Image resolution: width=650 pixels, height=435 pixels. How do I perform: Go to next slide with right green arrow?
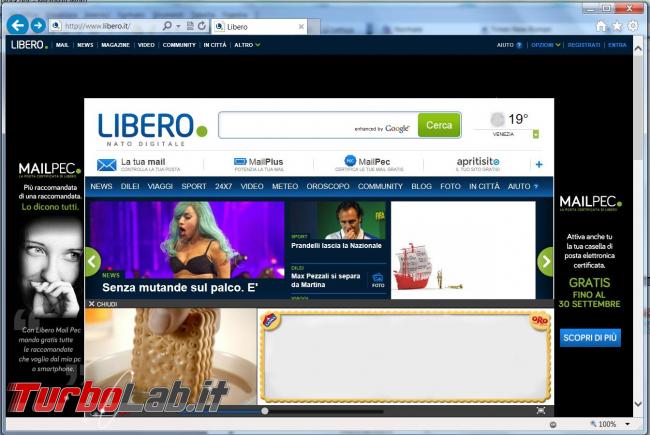(545, 262)
